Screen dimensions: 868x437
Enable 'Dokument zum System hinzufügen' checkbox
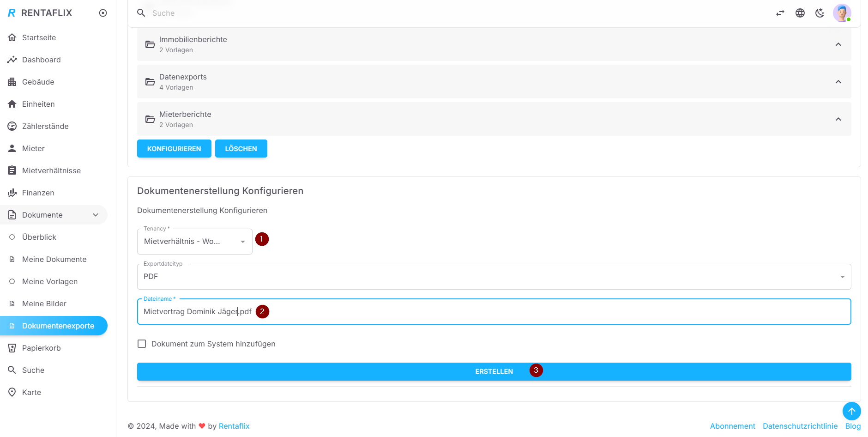142,344
